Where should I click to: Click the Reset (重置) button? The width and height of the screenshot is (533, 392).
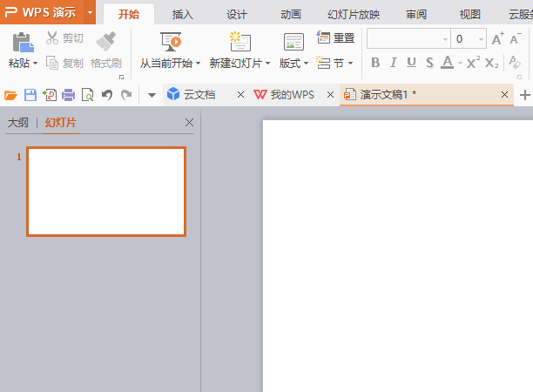(335, 37)
